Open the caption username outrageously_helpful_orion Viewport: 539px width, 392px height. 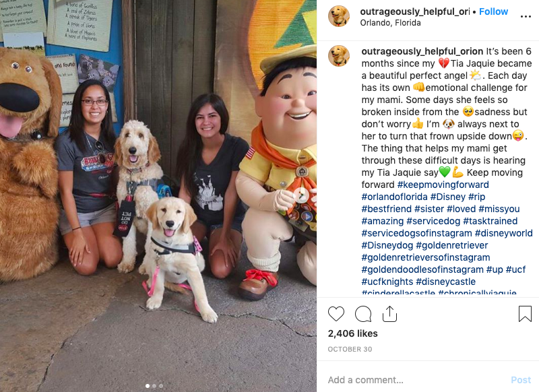(x=422, y=51)
